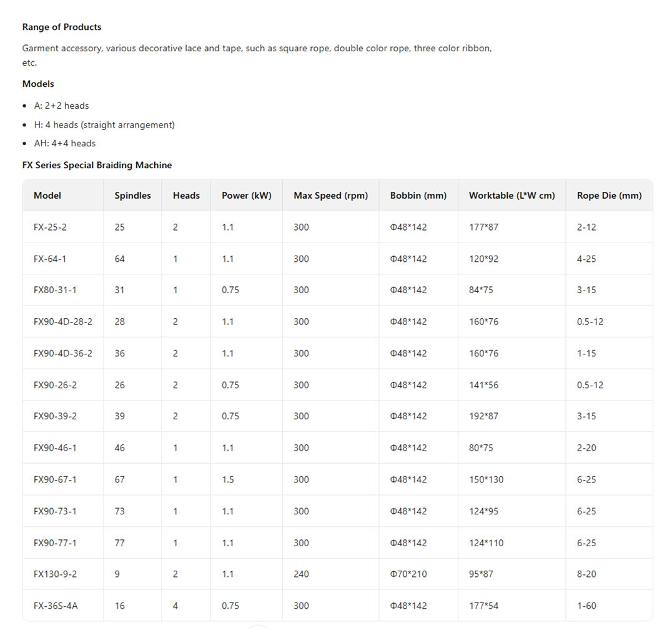Select the FX90-67-1 model cell
This screenshot has width=672, height=635.
click(x=55, y=479)
